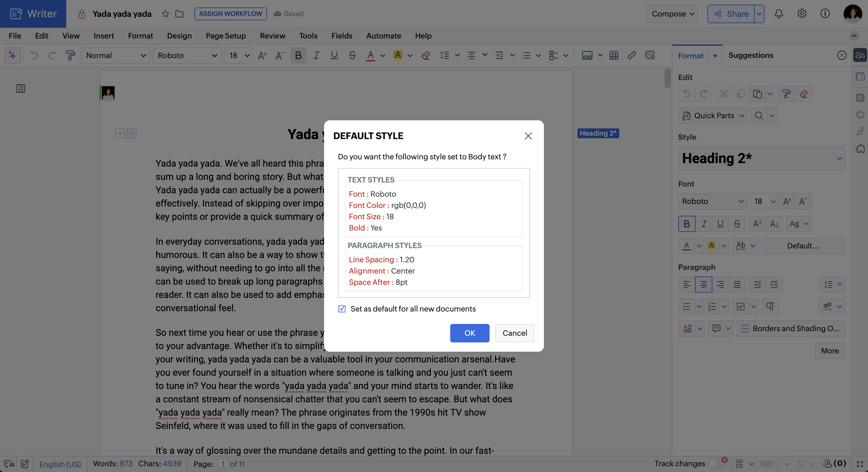Click the strikethrough icon in main toolbar
868x472 pixels.
click(x=352, y=55)
